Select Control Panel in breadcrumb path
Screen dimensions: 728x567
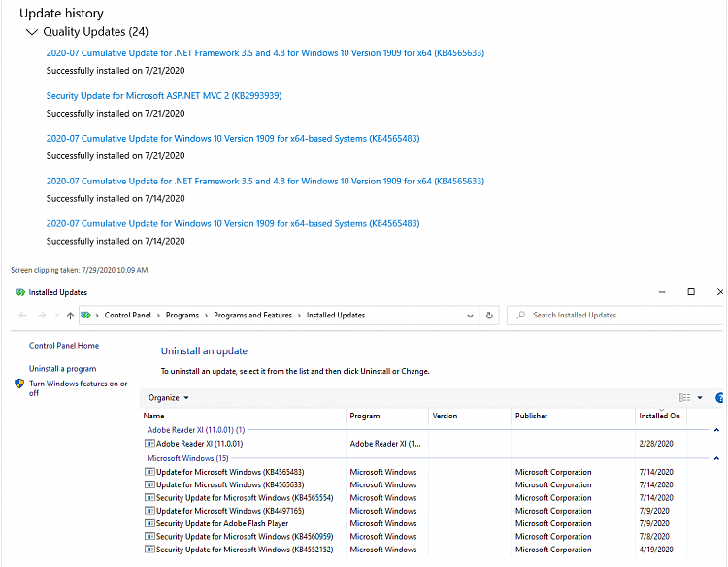point(128,315)
